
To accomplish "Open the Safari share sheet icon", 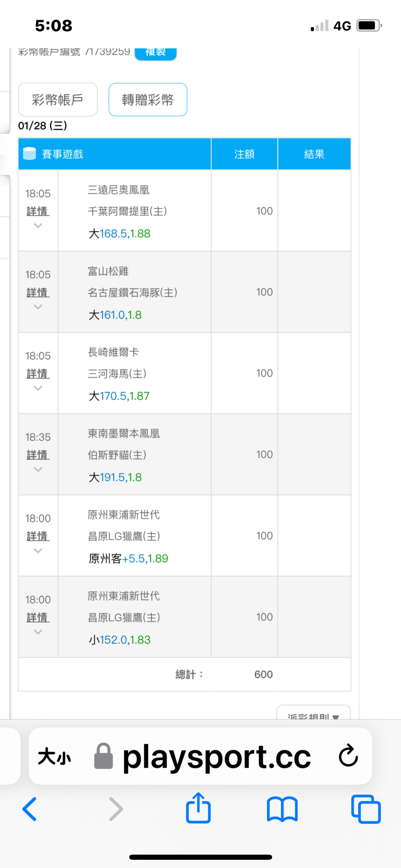I will 198,808.
